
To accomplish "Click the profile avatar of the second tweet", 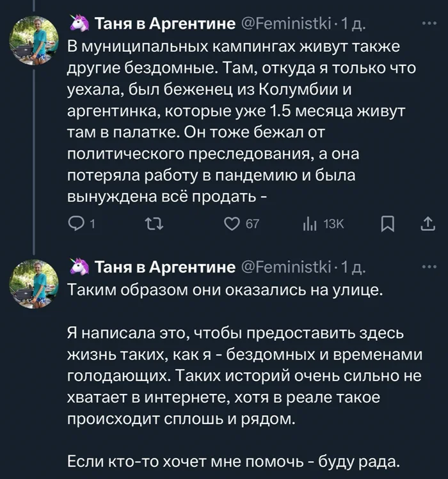I will click(x=33, y=282).
